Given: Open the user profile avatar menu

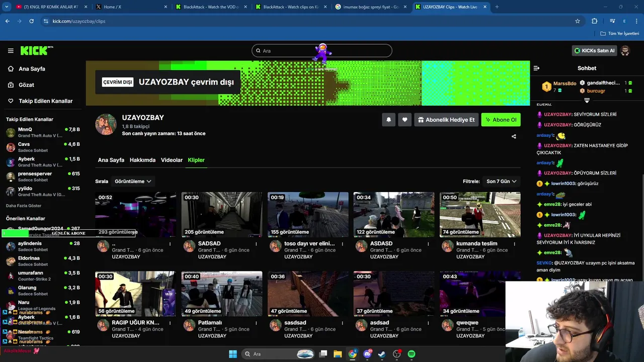Looking at the screenshot, I should 625,51.
